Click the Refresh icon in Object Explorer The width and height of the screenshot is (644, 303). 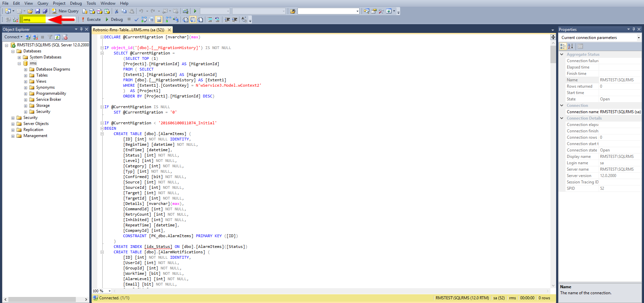pos(57,37)
